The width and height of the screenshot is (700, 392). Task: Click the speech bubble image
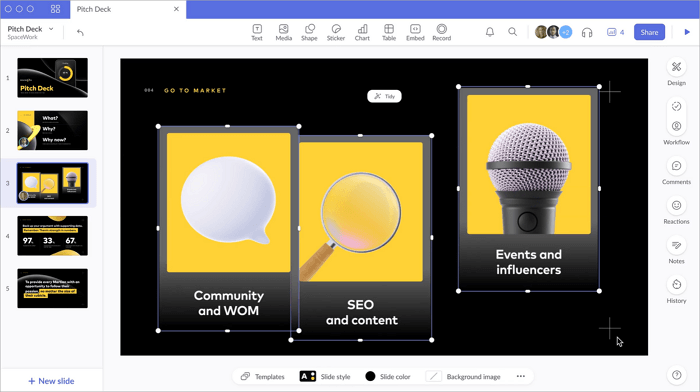coord(228,200)
